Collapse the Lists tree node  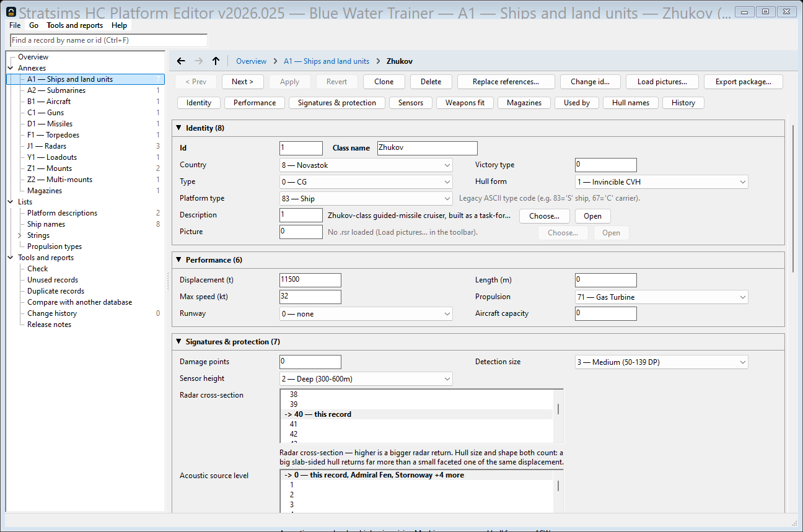[x=11, y=202]
